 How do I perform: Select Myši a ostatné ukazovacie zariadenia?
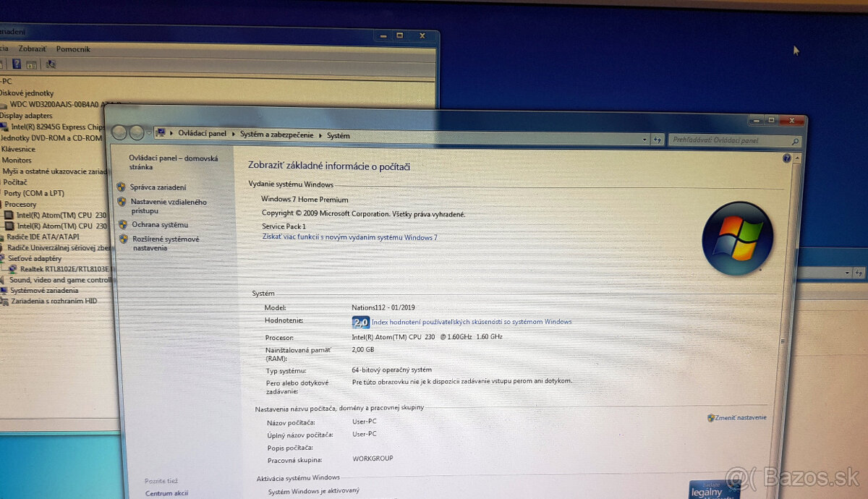[x=56, y=171]
